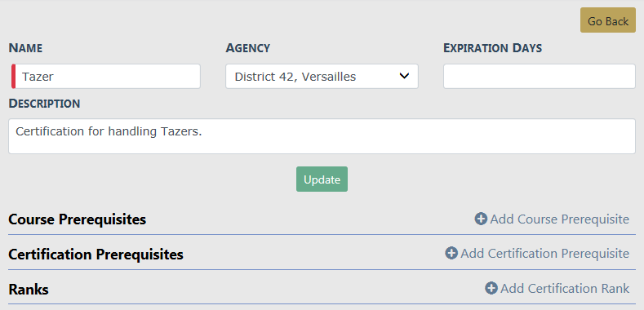This screenshot has width=644, height=310.
Task: Click the Add Certification Prerequisite link text
Action: 544,254
